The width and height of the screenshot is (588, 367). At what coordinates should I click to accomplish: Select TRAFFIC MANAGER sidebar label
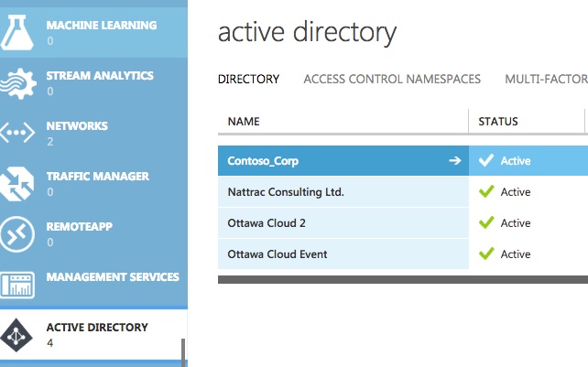pyautogui.click(x=97, y=177)
